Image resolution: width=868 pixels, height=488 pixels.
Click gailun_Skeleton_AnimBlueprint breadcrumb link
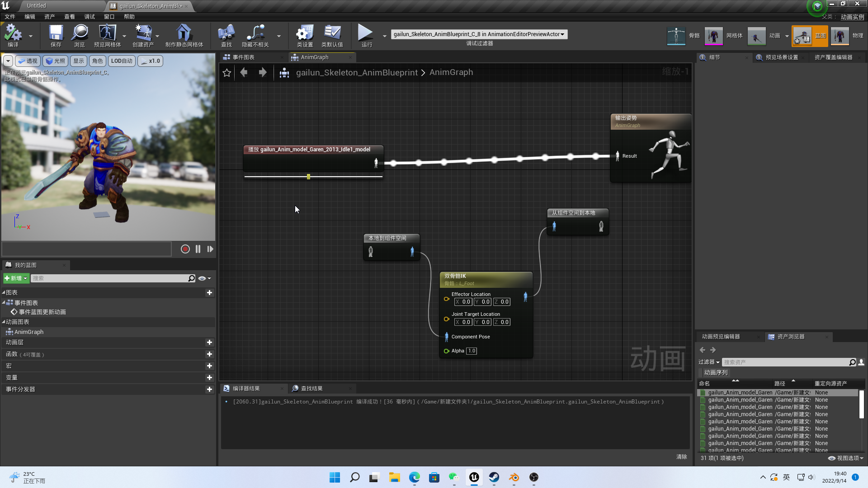(357, 72)
